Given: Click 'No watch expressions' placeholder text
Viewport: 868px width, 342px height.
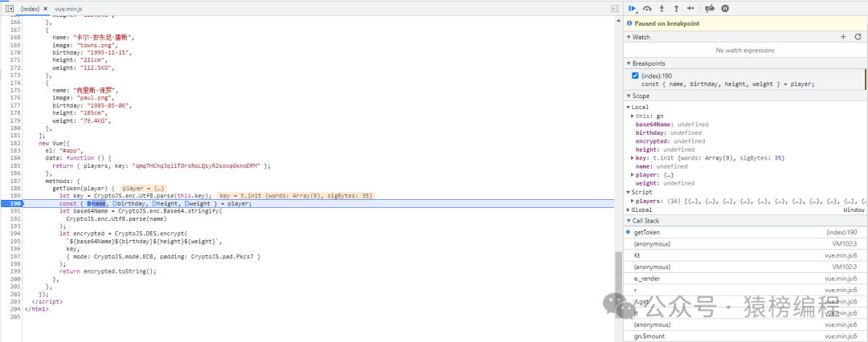Looking at the screenshot, I should click(x=745, y=51).
